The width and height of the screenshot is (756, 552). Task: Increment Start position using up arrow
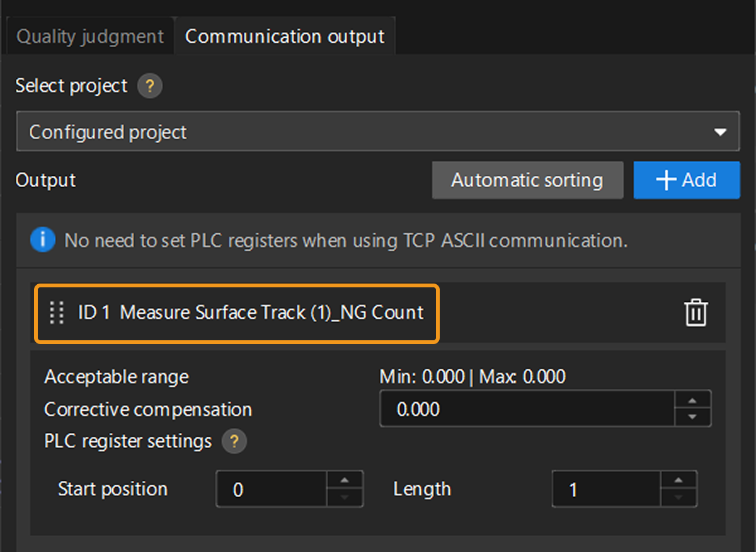click(345, 480)
